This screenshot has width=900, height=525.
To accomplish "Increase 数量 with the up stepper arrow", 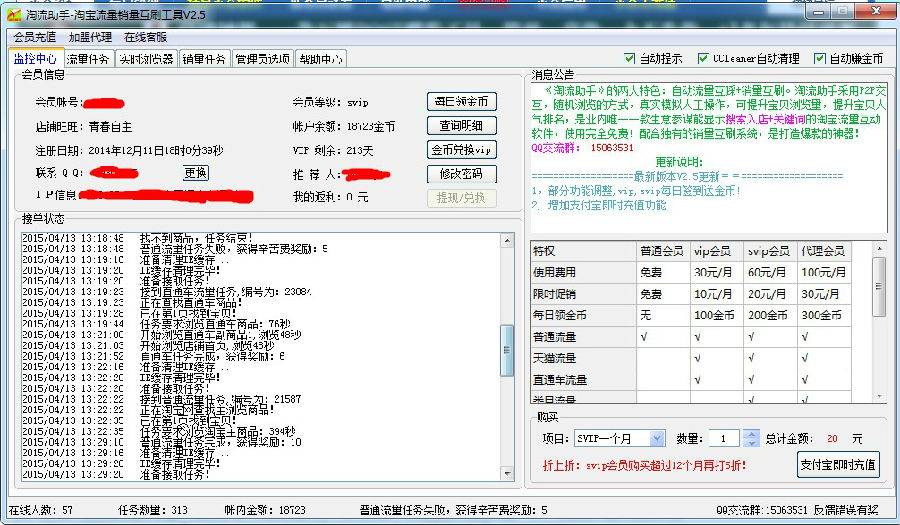I will pyautogui.click(x=751, y=434).
